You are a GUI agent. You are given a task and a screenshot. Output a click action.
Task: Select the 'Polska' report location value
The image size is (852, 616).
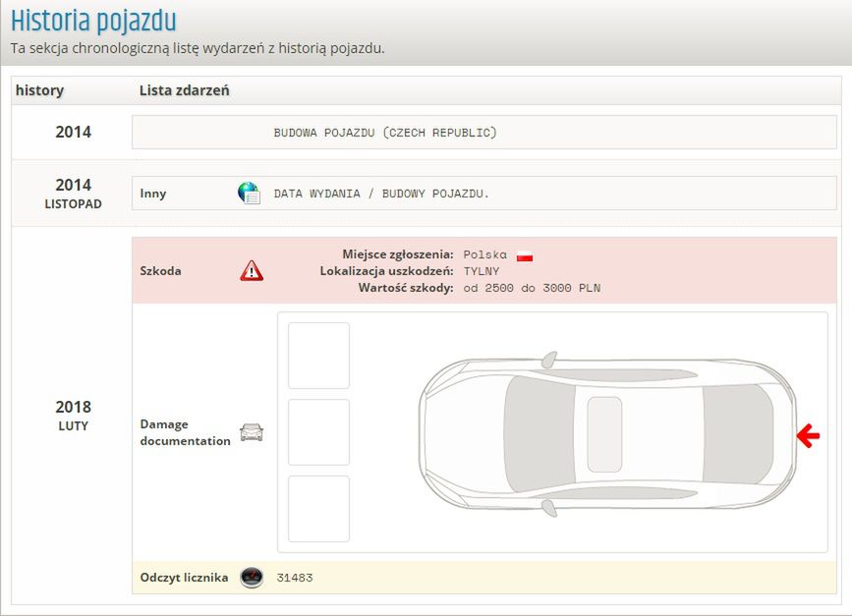coord(484,254)
